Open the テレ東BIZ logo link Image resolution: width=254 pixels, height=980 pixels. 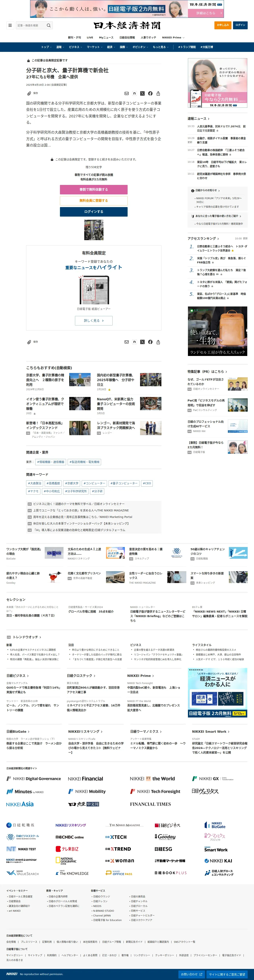click(67, 849)
